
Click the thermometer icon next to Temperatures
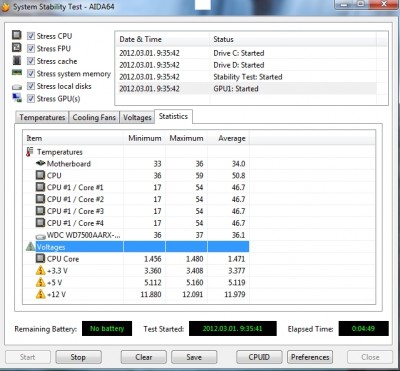[x=30, y=152]
